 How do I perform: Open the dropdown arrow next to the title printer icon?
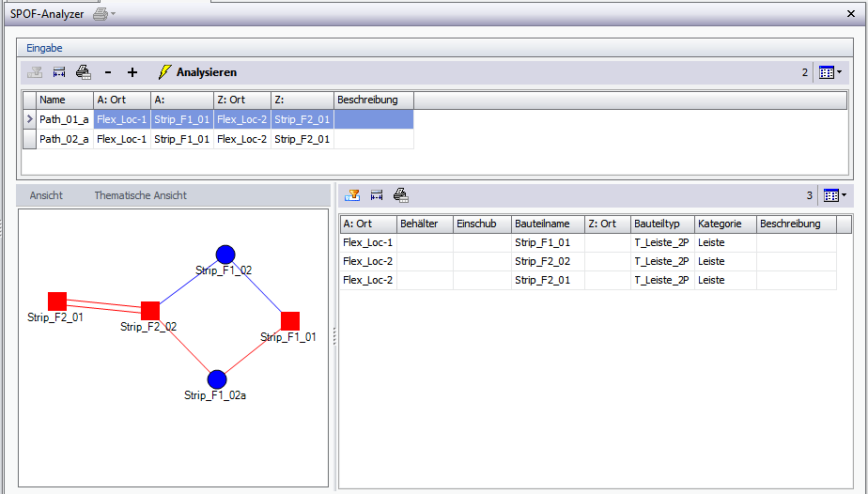[114, 14]
